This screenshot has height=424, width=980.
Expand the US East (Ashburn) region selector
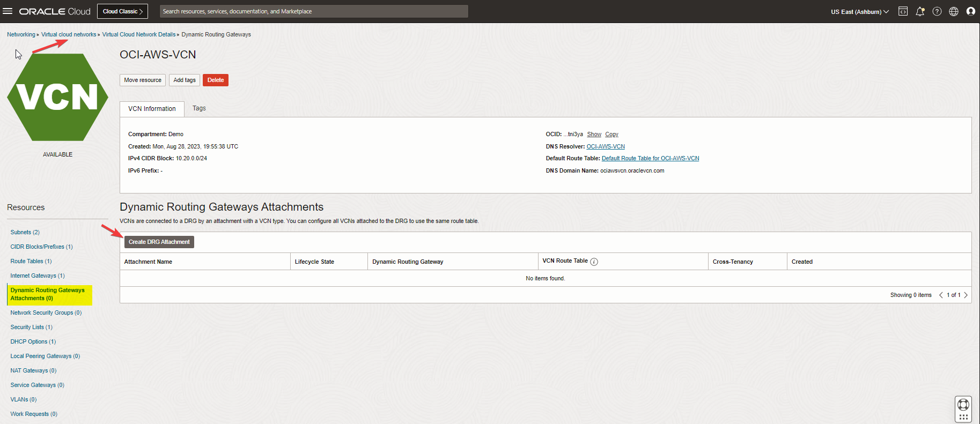pyautogui.click(x=859, y=11)
